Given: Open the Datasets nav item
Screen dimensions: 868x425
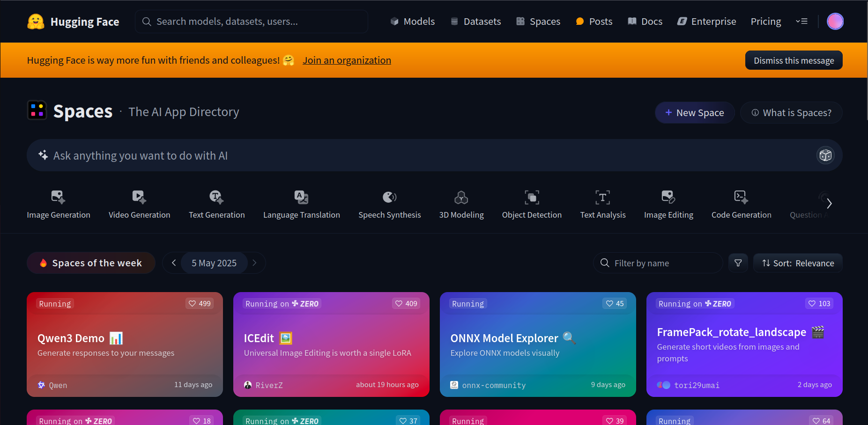Looking at the screenshot, I should pyautogui.click(x=475, y=22).
